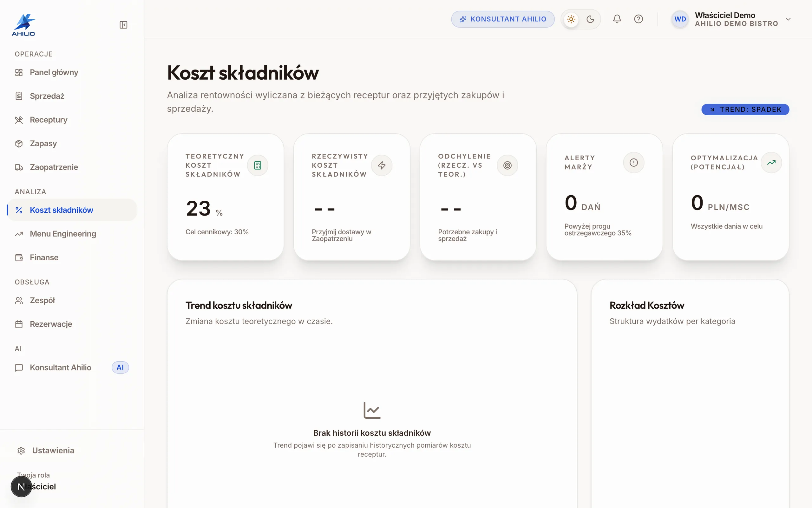
Task: Click the 'Struktura wydatków per kategoria' subtitle
Action: click(x=672, y=322)
